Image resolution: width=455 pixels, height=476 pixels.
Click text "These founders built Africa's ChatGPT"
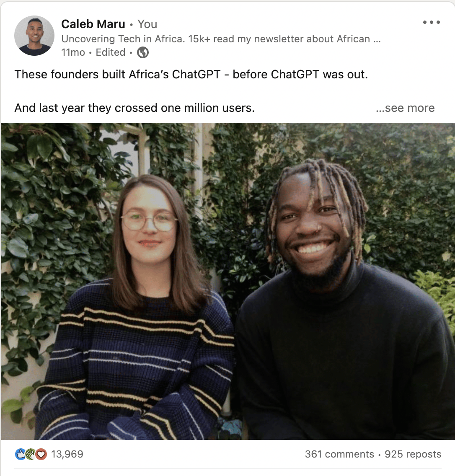click(x=117, y=75)
